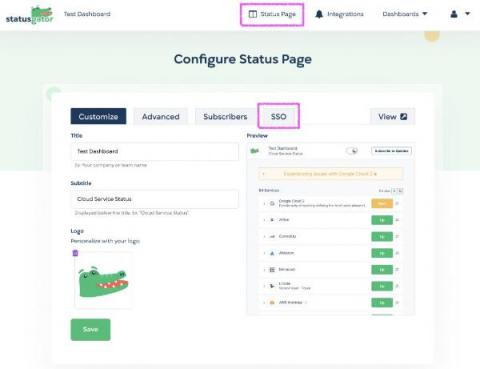The image size is (480, 369).
Task: Open the user account menu
Action: tap(460, 14)
